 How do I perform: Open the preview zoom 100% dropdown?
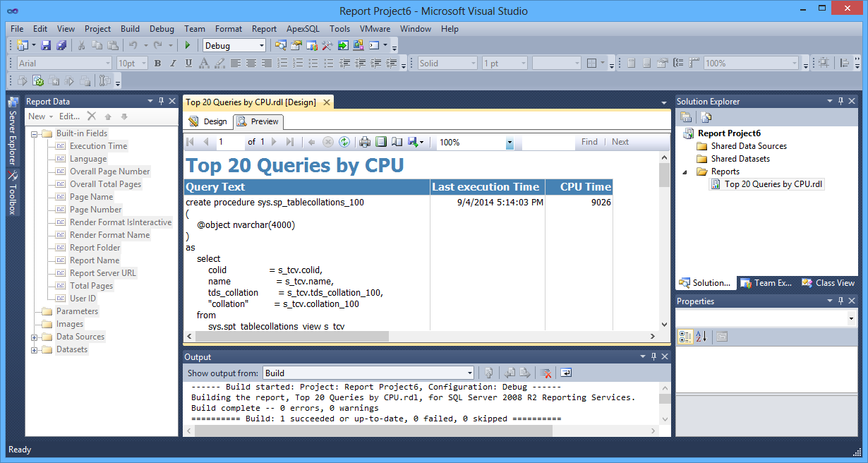510,143
